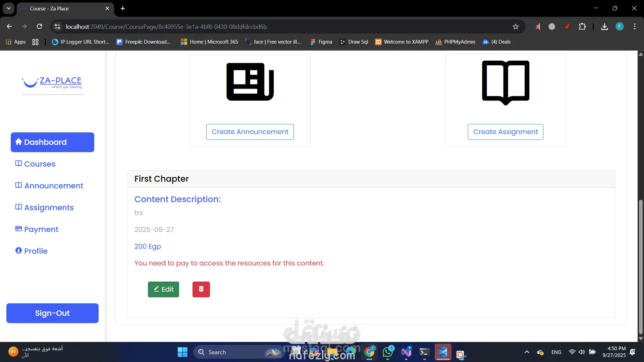Screen dimensions: 644x362
Task: Reload the current page
Action: click(39, 26)
